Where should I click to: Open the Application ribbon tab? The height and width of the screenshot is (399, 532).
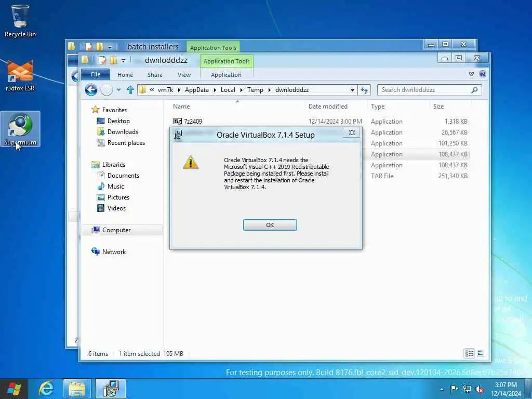pyautogui.click(x=226, y=75)
